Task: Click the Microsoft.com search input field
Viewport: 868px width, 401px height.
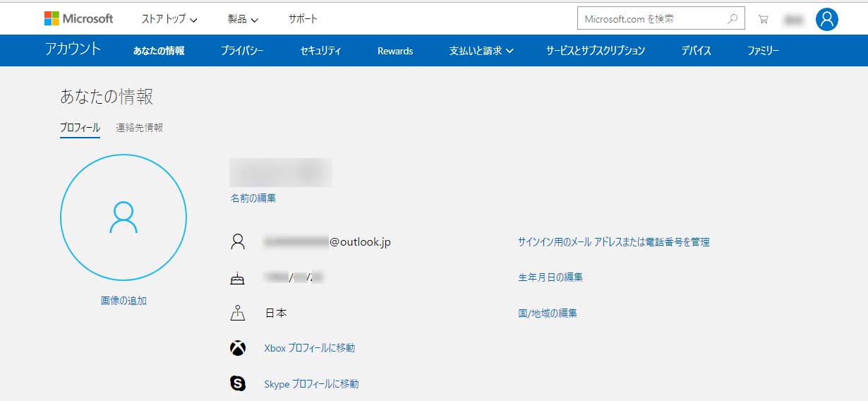Action: pos(649,19)
